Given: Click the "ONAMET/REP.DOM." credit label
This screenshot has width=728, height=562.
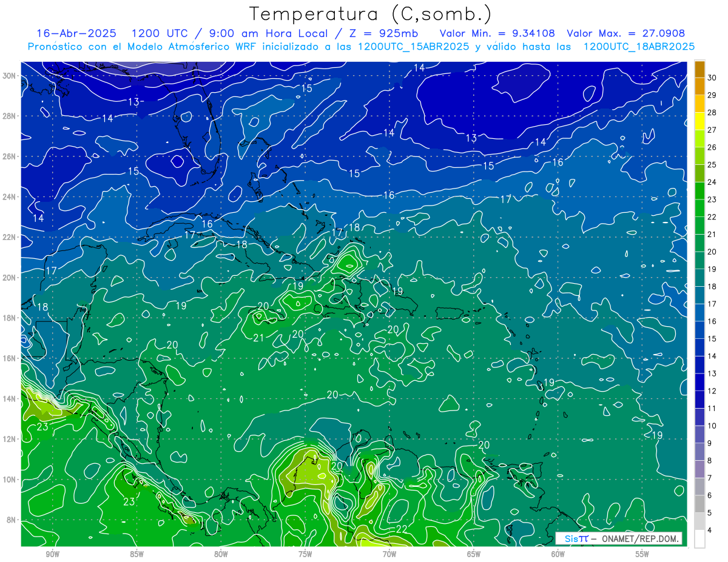Looking at the screenshot, I should (x=639, y=538).
